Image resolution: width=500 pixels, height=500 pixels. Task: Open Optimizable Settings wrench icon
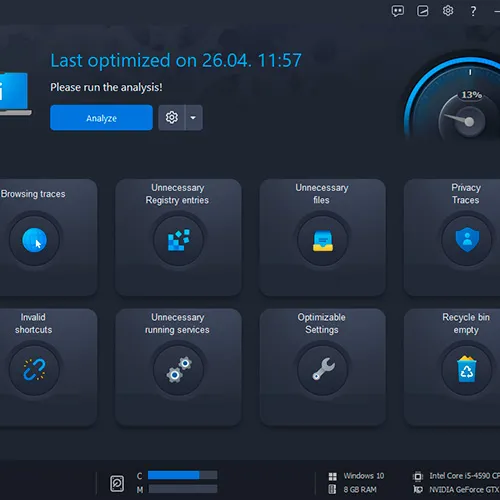[322, 370]
